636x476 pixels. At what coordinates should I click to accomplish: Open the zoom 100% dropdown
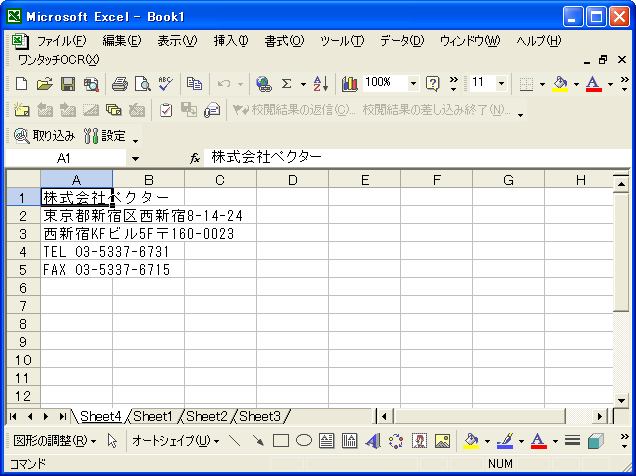[x=413, y=84]
